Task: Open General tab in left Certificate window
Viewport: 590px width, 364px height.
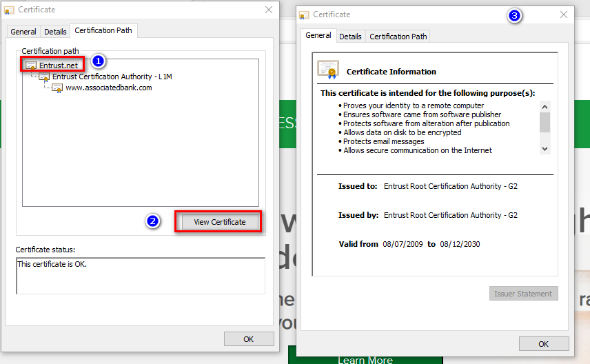Action: point(23,32)
